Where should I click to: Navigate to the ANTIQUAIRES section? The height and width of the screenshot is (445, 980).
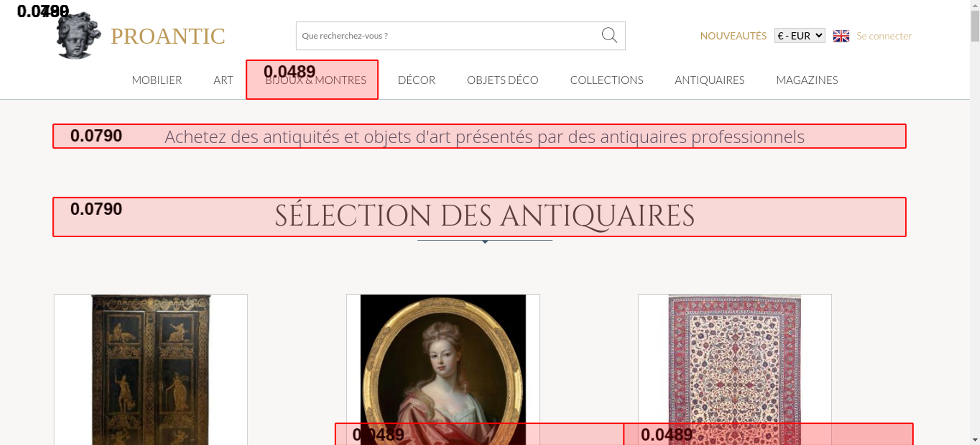[709, 80]
